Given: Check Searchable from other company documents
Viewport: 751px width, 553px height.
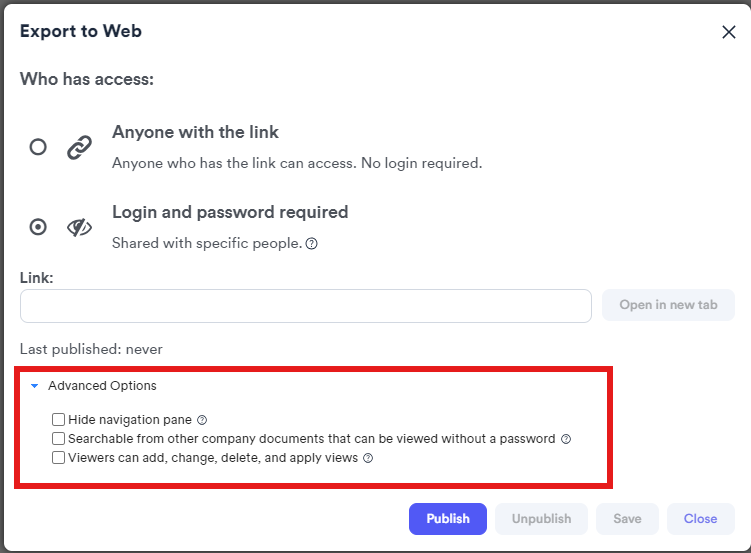Looking at the screenshot, I should click(x=58, y=439).
